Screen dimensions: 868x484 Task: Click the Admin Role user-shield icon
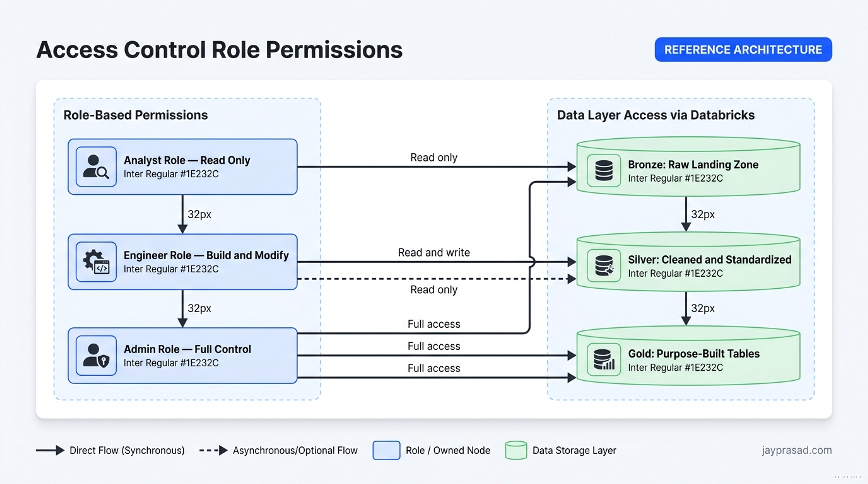pyautogui.click(x=96, y=355)
